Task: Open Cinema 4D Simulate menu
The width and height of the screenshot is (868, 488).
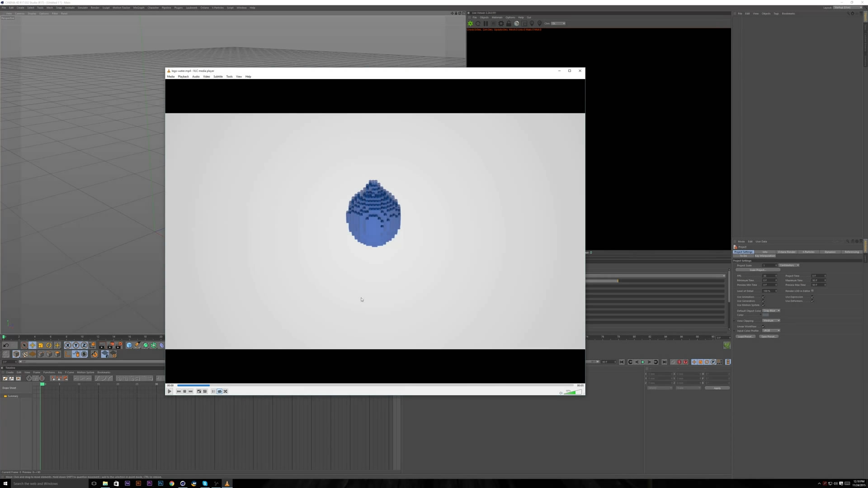Action: 83,8
